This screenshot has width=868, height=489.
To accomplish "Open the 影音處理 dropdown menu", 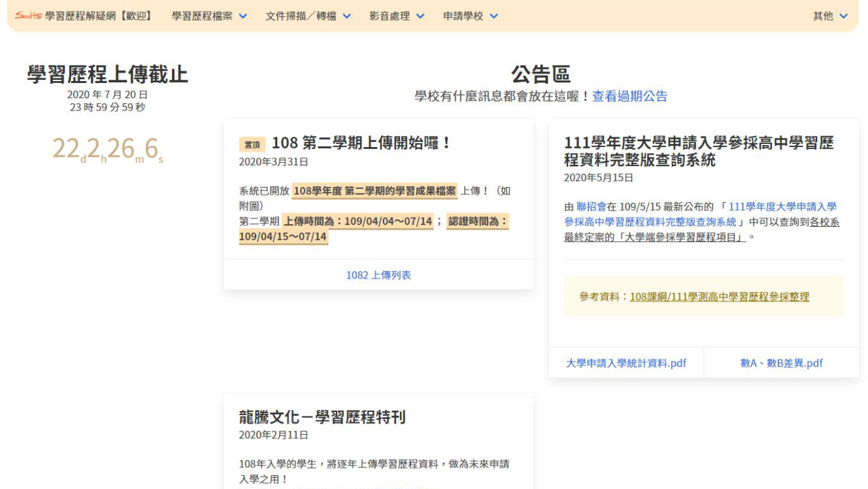I will [397, 16].
